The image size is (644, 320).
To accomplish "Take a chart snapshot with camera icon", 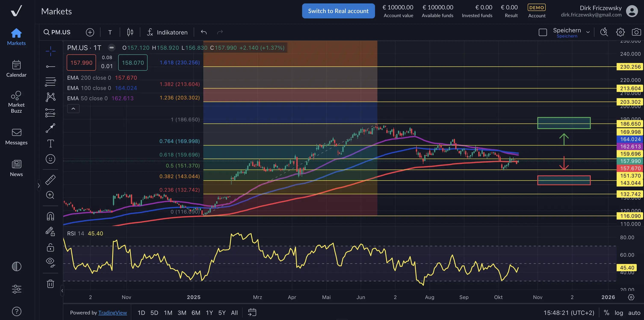I will 636,32.
